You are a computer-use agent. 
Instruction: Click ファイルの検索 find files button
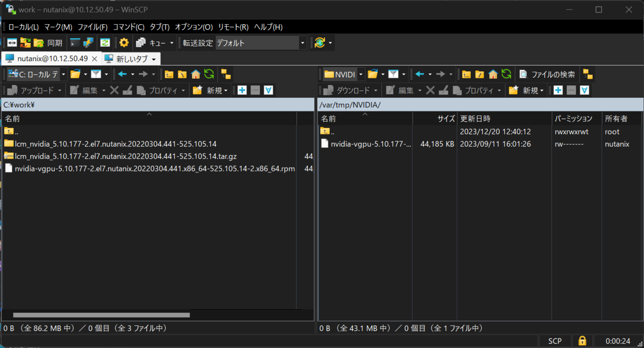(x=547, y=74)
